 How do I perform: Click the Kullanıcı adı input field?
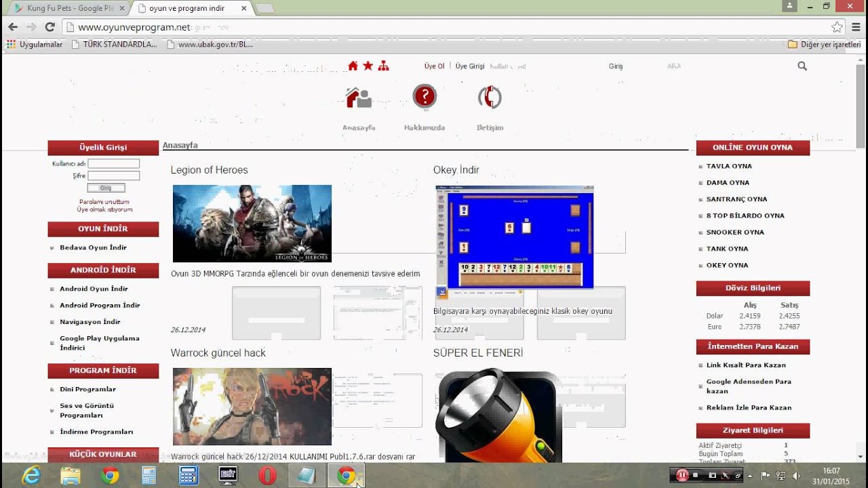[114, 163]
